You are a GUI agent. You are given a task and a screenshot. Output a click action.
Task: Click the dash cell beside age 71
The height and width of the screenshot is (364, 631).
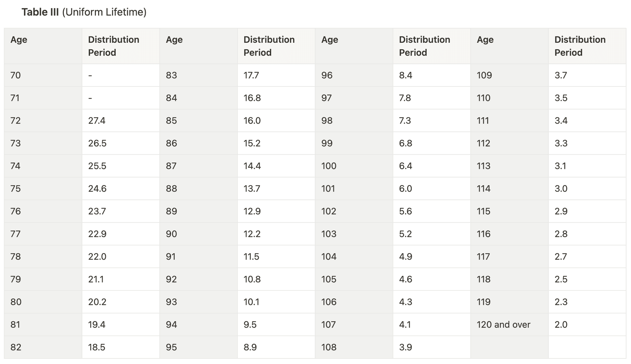tap(90, 98)
